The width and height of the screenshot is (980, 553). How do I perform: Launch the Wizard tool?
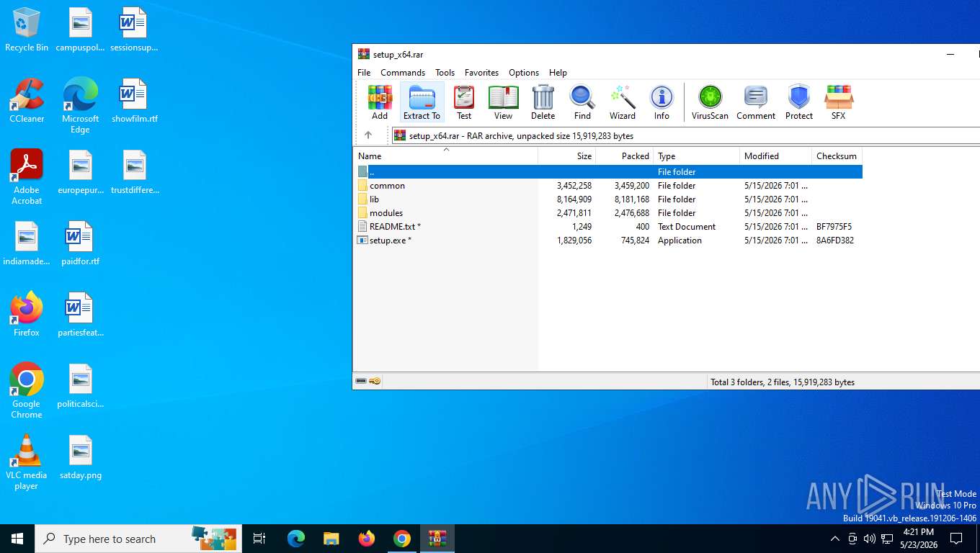(x=623, y=102)
